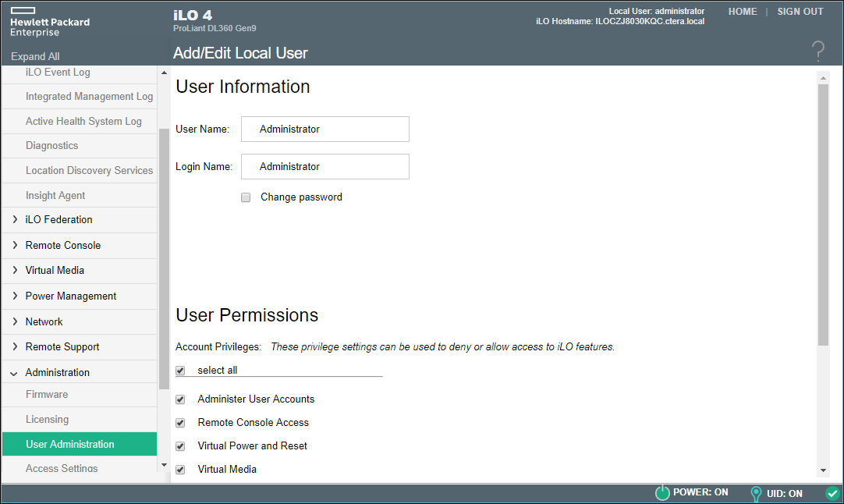
Task: Click the main content scrollbar thumb
Action: 823,215
